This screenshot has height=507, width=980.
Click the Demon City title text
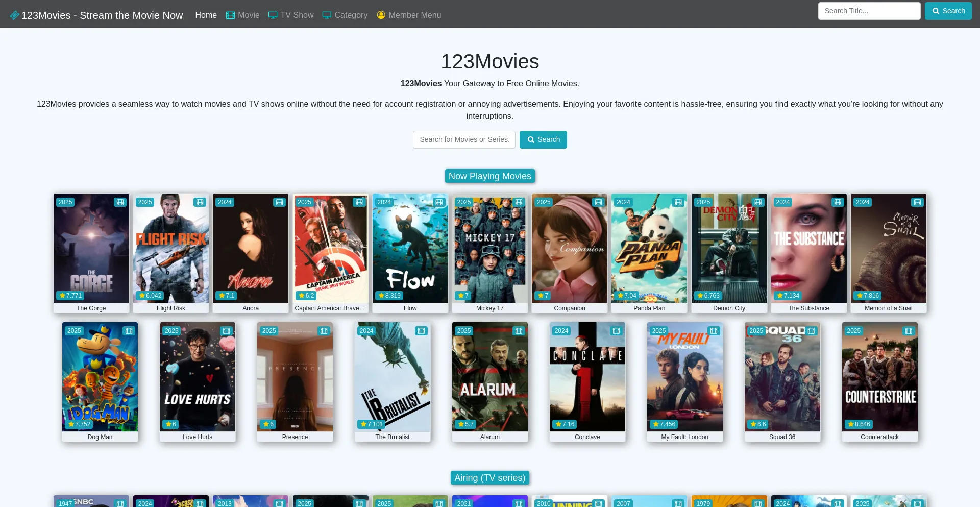[x=729, y=308]
